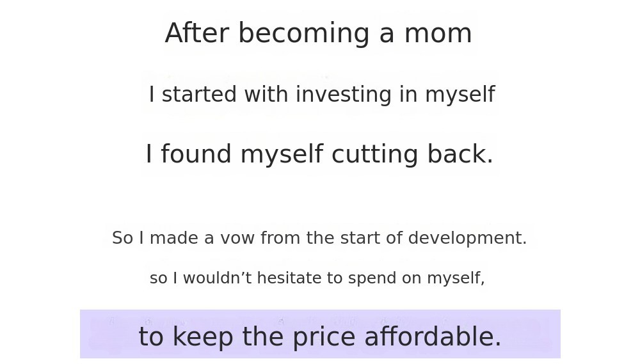Click the word "investing" in the second line

click(344, 95)
